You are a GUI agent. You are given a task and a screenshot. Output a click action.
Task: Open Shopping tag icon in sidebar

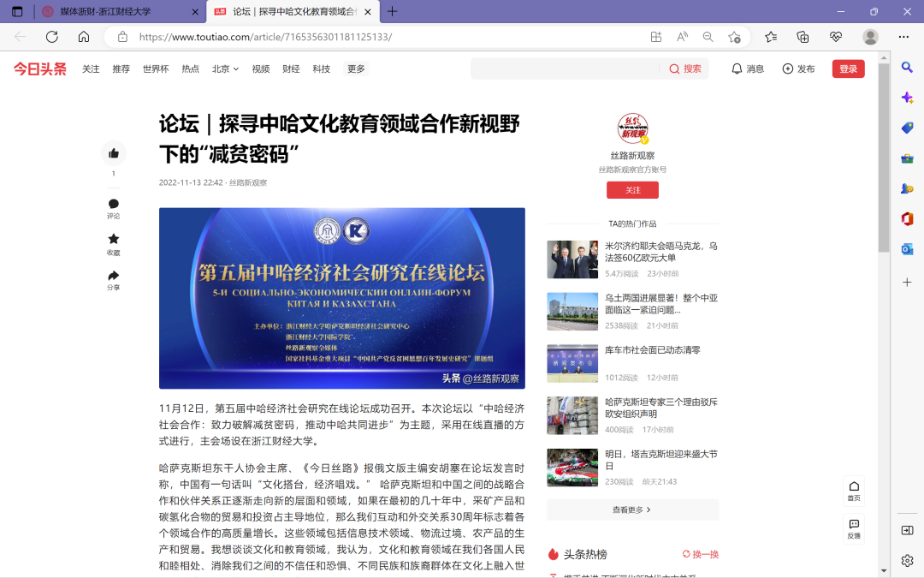tap(907, 128)
